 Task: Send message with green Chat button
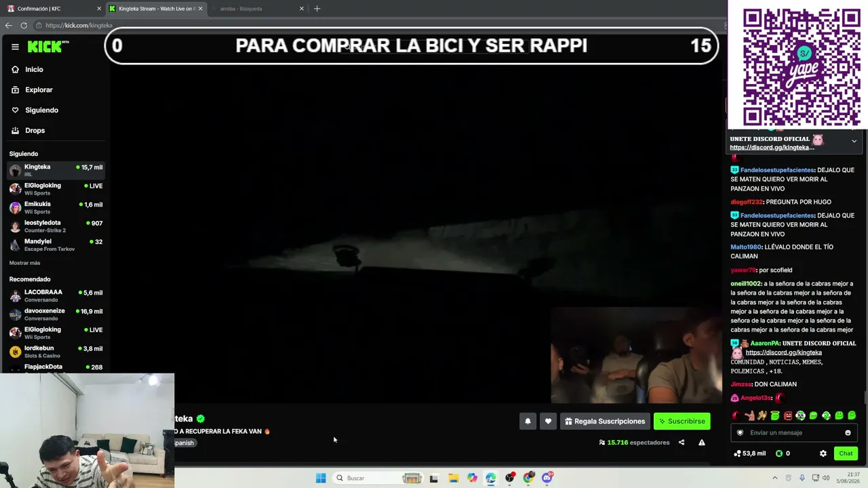pyautogui.click(x=846, y=453)
